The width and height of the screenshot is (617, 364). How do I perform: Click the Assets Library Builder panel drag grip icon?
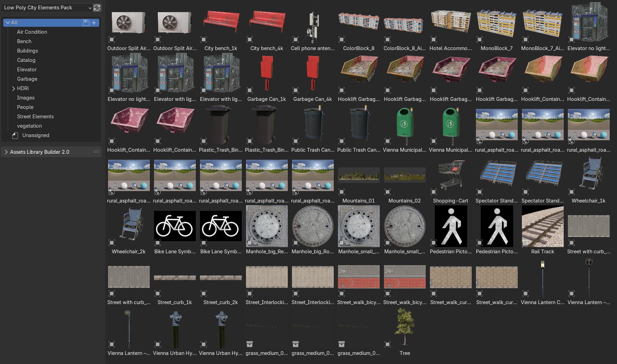point(96,152)
